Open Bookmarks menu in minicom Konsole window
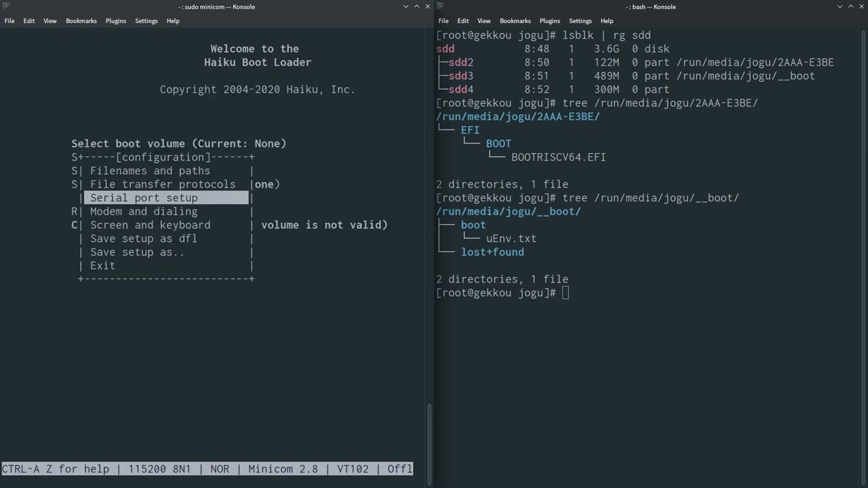This screenshot has height=488, width=868. pyautogui.click(x=81, y=21)
